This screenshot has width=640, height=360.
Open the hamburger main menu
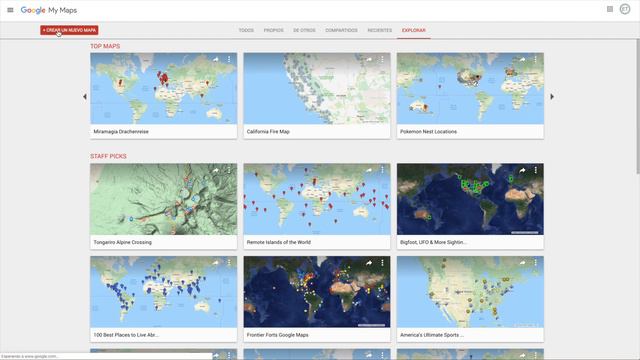[x=10, y=10]
